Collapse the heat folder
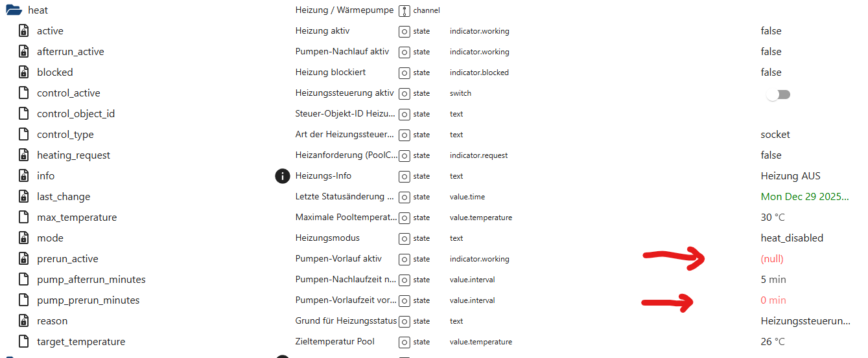 (x=14, y=10)
